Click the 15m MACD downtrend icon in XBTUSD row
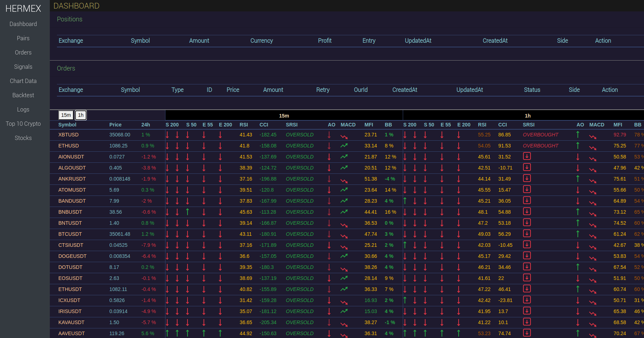 pyautogui.click(x=344, y=136)
